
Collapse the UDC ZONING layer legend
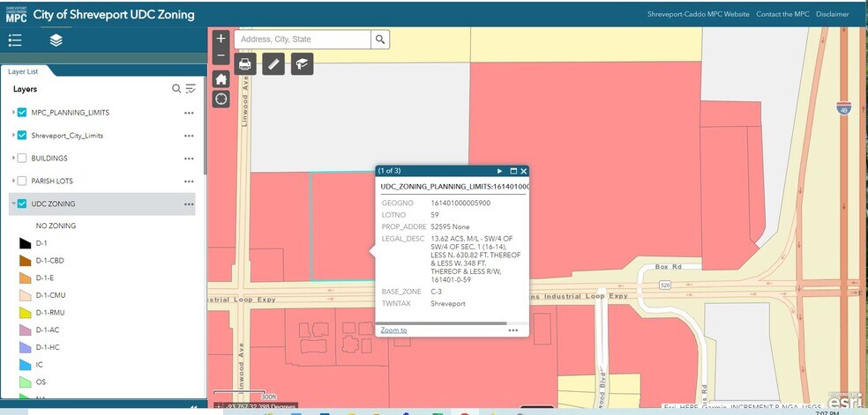coord(13,204)
